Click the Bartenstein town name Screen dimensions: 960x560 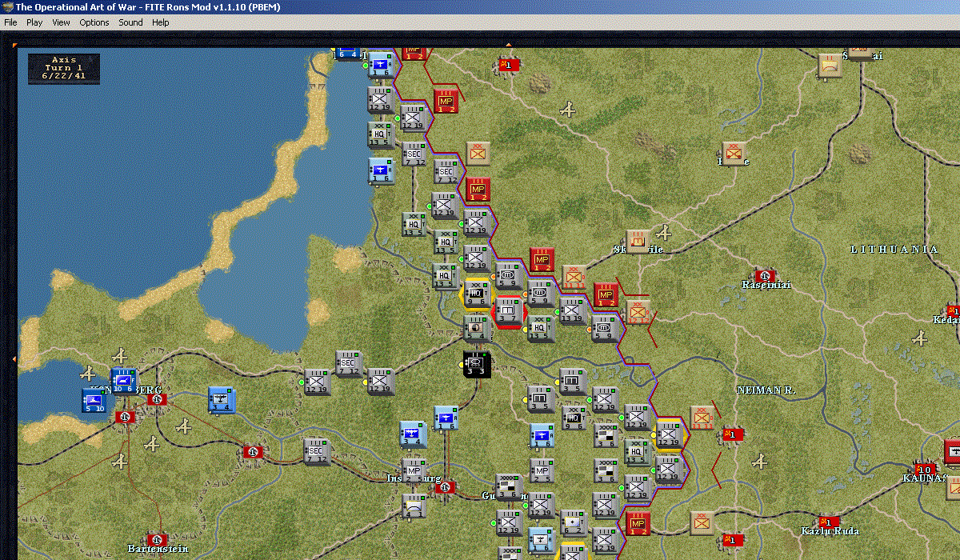(158, 549)
